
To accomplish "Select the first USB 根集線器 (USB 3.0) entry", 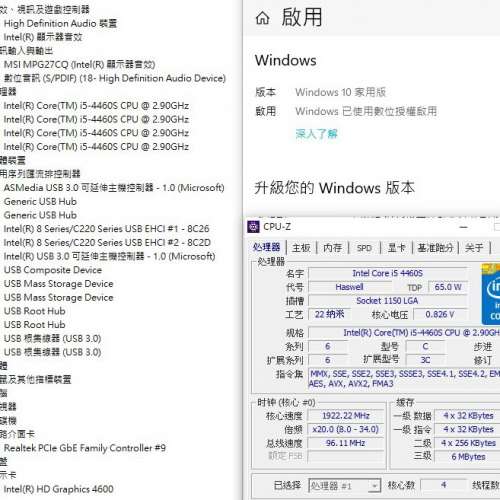I will point(53,338).
